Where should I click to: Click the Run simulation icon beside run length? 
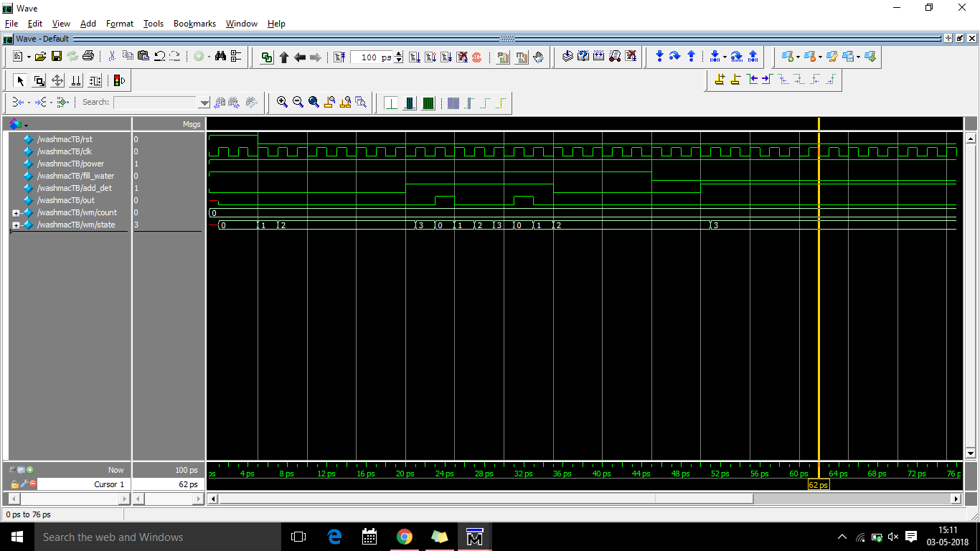(414, 57)
